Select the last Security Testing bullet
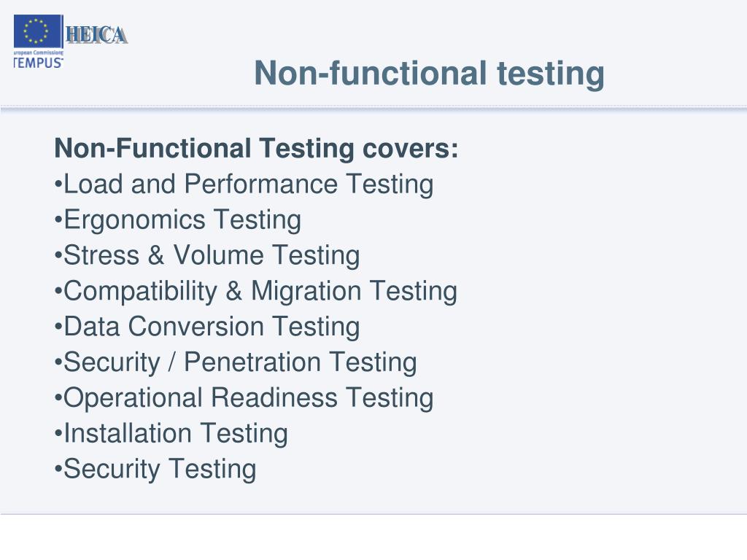Screen dimensions: 747x560 [155, 469]
